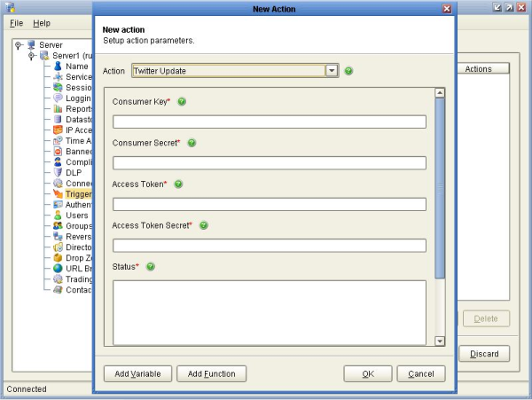
Task: Close the New Action dialog
Action: coord(447,9)
